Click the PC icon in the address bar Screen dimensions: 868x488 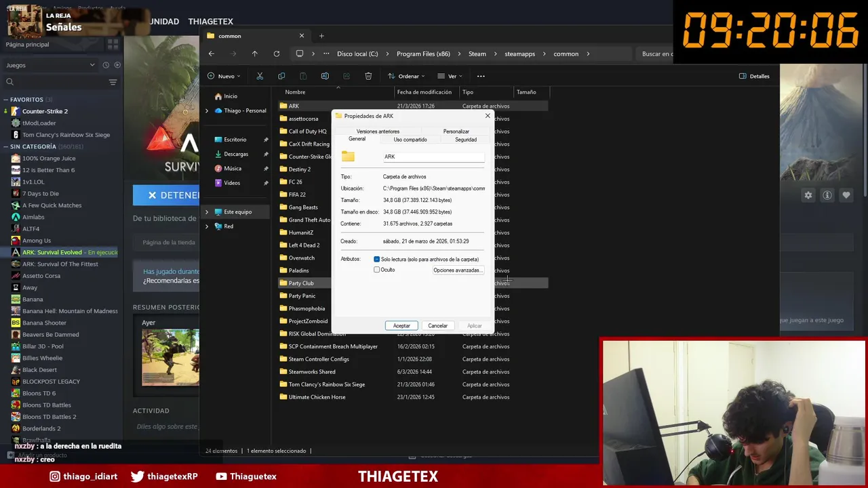coord(300,54)
